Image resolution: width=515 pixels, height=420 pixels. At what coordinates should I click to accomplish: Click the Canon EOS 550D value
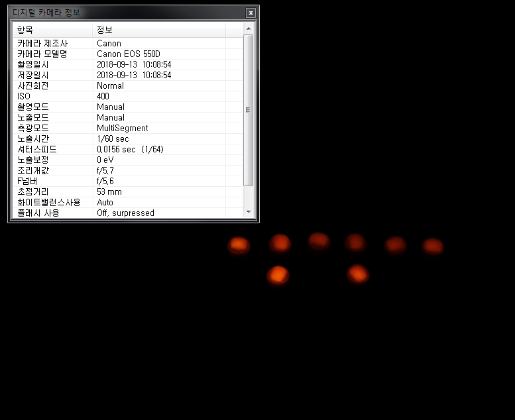pos(129,54)
